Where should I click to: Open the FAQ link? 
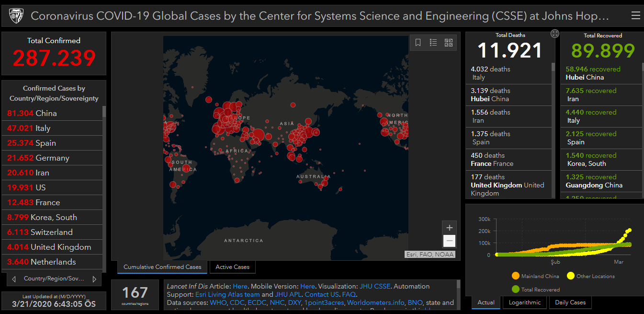(x=349, y=294)
